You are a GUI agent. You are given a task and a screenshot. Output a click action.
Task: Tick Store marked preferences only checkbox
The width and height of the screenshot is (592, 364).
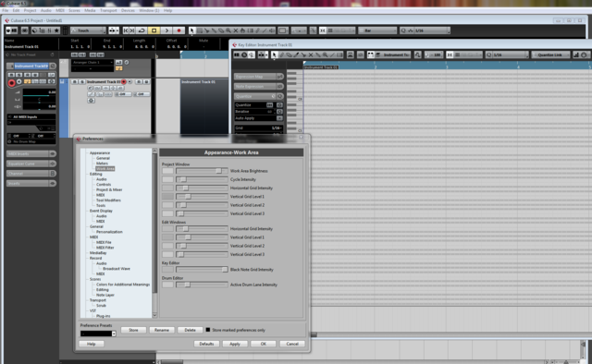207,330
